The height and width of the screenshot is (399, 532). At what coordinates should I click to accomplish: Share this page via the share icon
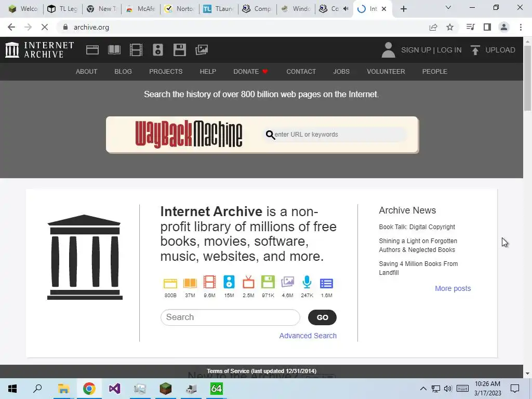(433, 27)
